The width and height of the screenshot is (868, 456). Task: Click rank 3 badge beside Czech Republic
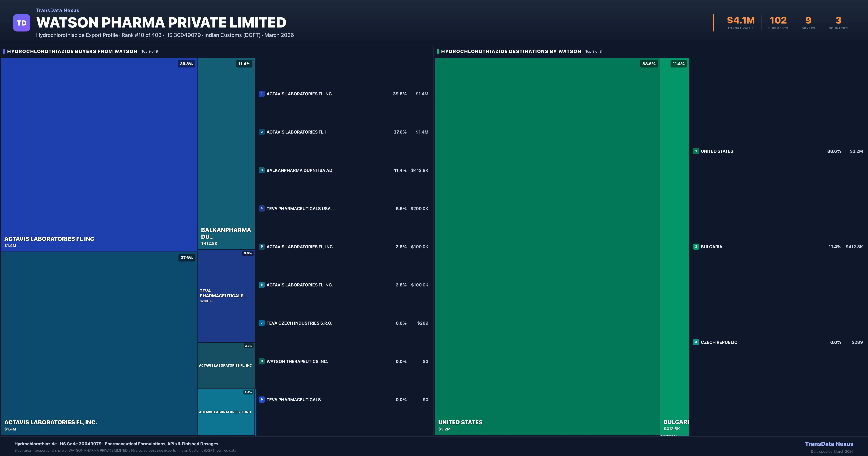(x=696, y=342)
